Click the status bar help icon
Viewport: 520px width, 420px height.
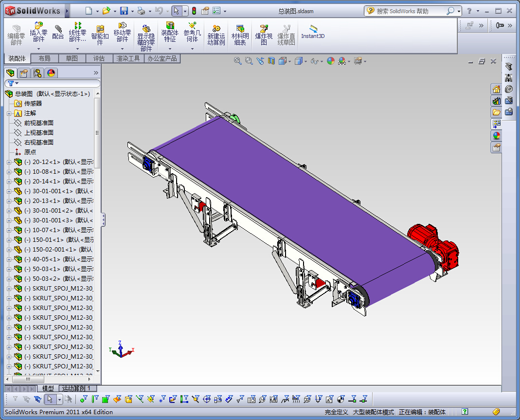tap(465, 412)
